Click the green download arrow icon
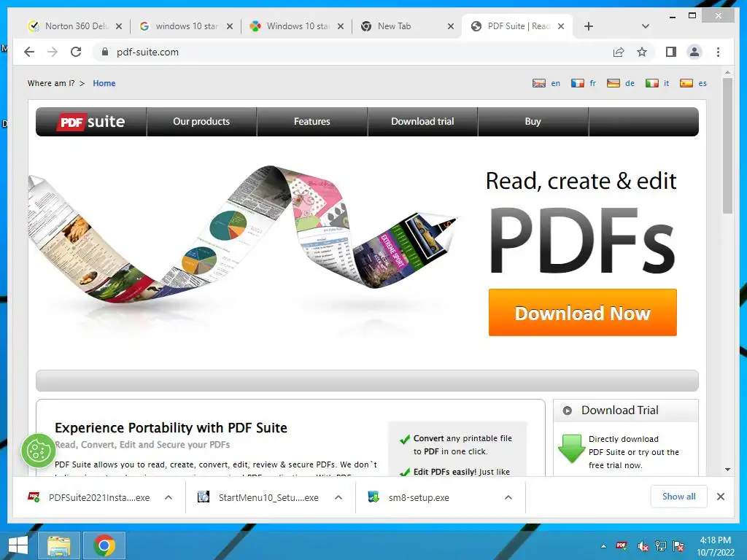 [571, 448]
